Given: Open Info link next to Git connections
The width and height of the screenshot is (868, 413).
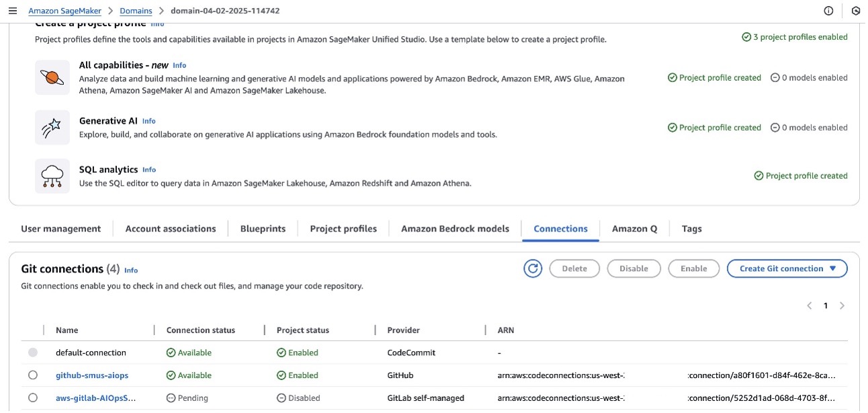Looking at the screenshot, I should (x=131, y=270).
